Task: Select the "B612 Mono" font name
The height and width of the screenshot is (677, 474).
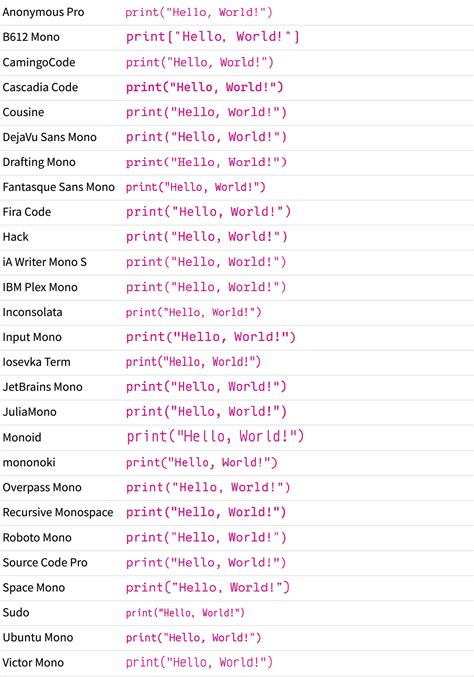Action: (x=31, y=37)
